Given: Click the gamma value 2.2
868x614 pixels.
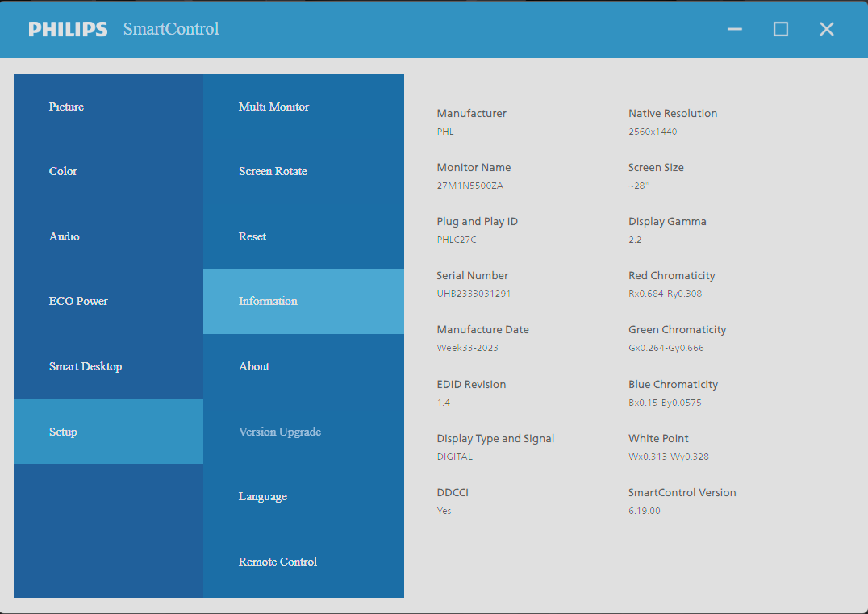Looking at the screenshot, I should (635, 240).
